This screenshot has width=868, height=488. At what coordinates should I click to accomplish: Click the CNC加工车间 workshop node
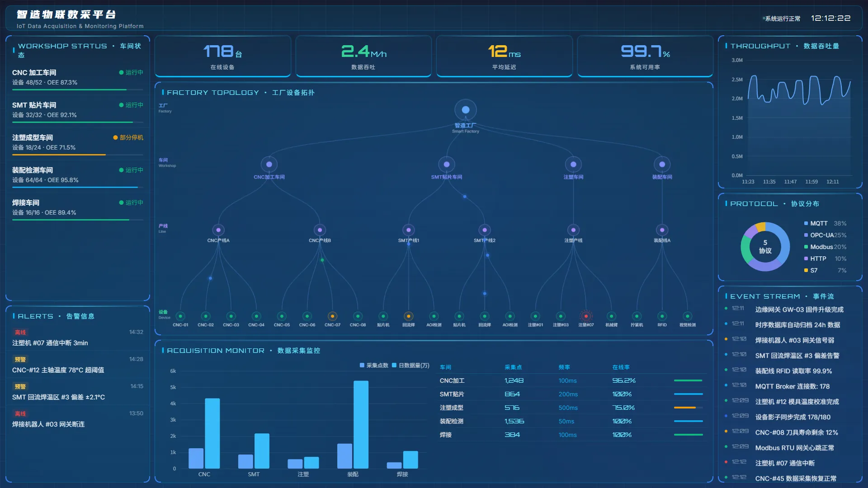269,164
